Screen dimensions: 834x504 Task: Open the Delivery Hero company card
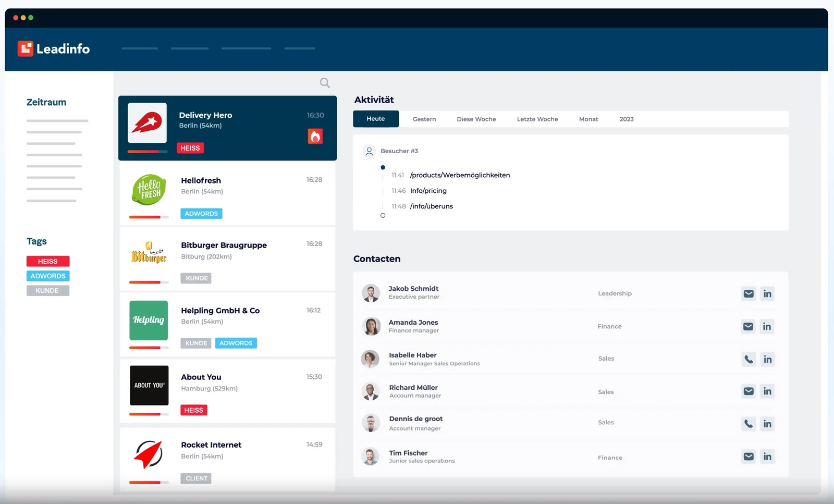pos(227,128)
